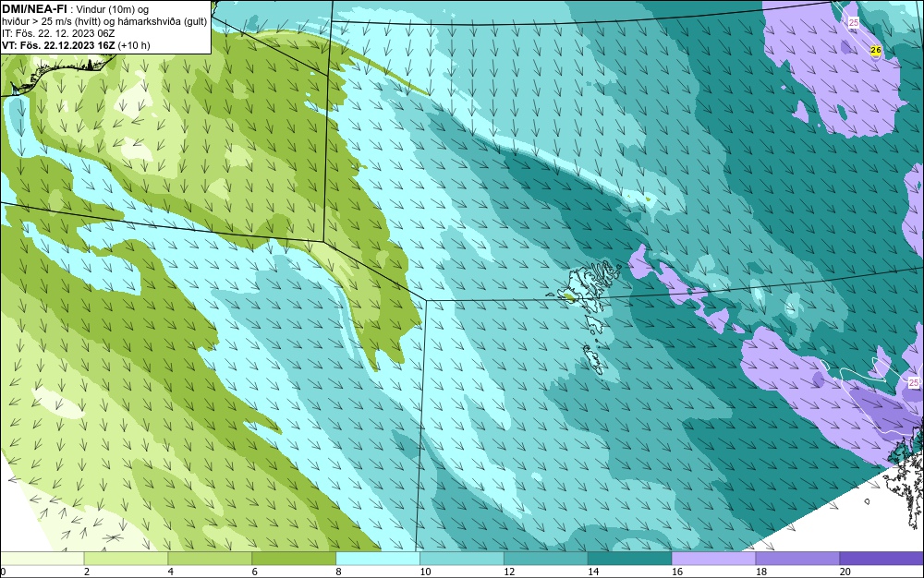924x578 pixels.
Task: Click the legend scale value 14
Action: (593, 572)
